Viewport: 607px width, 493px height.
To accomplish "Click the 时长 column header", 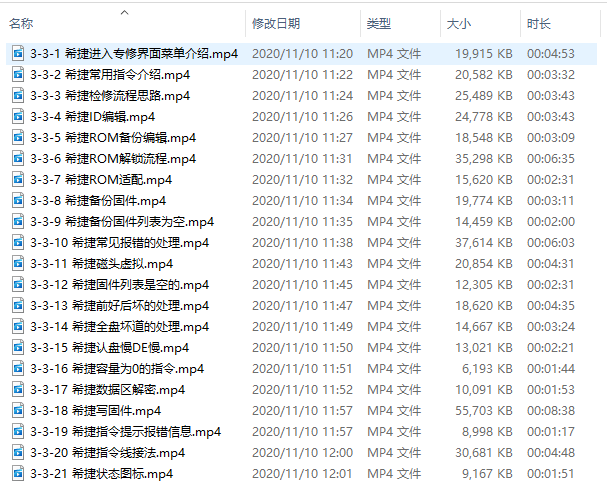I will [x=539, y=24].
